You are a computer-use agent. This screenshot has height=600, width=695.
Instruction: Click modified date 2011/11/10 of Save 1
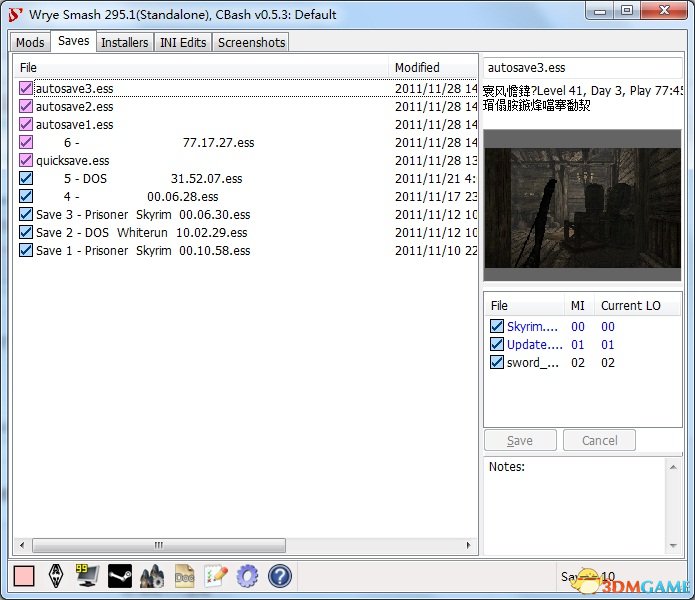point(436,250)
